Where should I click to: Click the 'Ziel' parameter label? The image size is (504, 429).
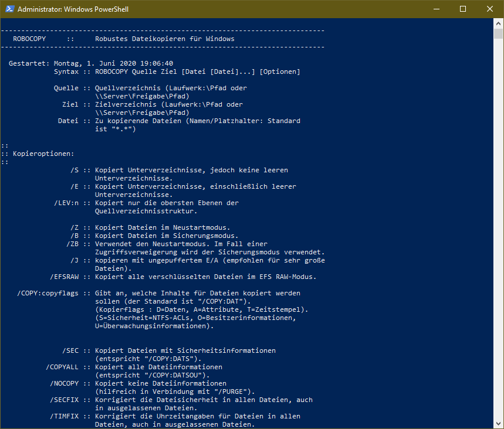pos(70,104)
